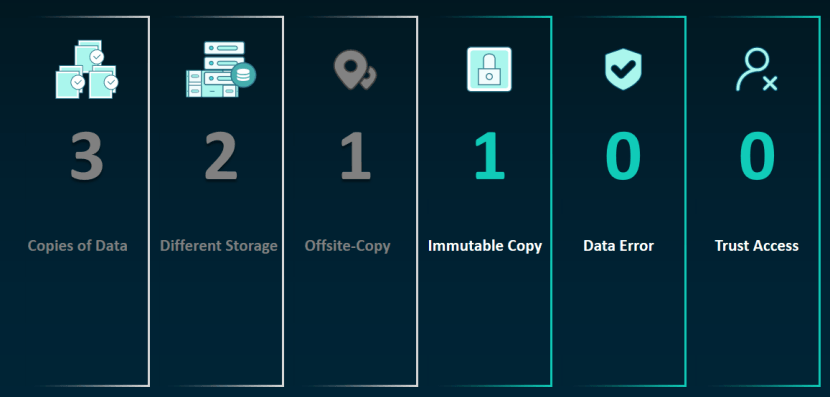Click the padlock Immutable Copy icon
The height and width of the screenshot is (398, 830).
[x=489, y=69]
